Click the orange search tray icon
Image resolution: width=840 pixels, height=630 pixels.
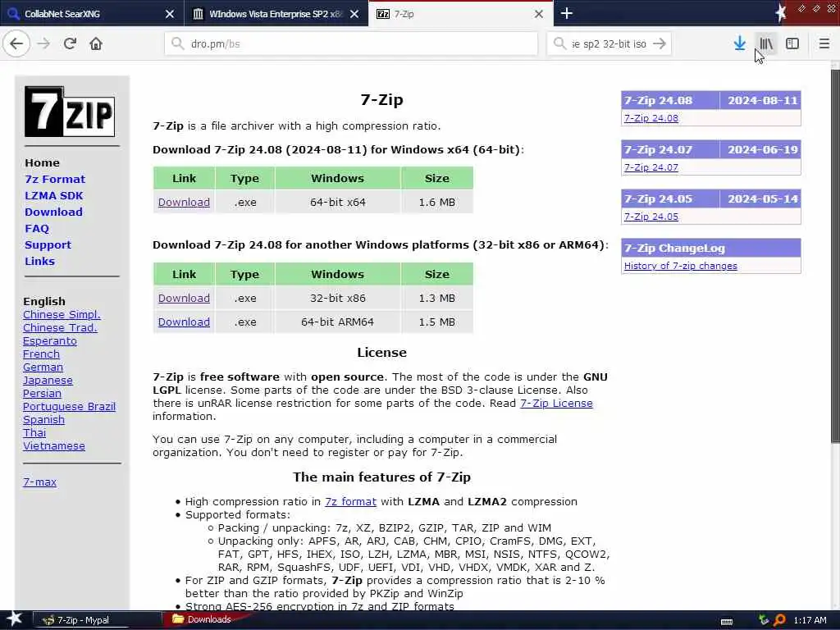coord(779,620)
